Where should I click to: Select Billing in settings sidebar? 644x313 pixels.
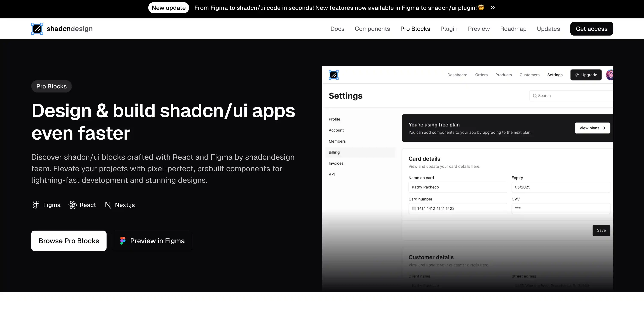[x=360, y=152]
